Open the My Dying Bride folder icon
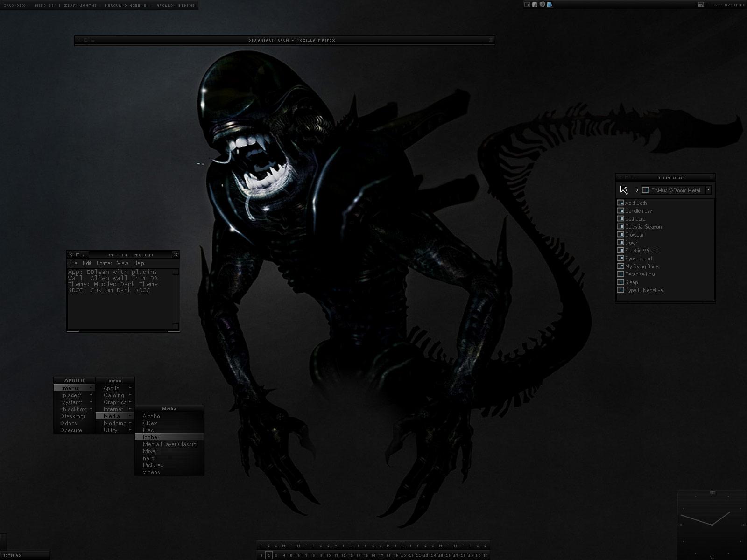This screenshot has width=747, height=560. coord(620,266)
